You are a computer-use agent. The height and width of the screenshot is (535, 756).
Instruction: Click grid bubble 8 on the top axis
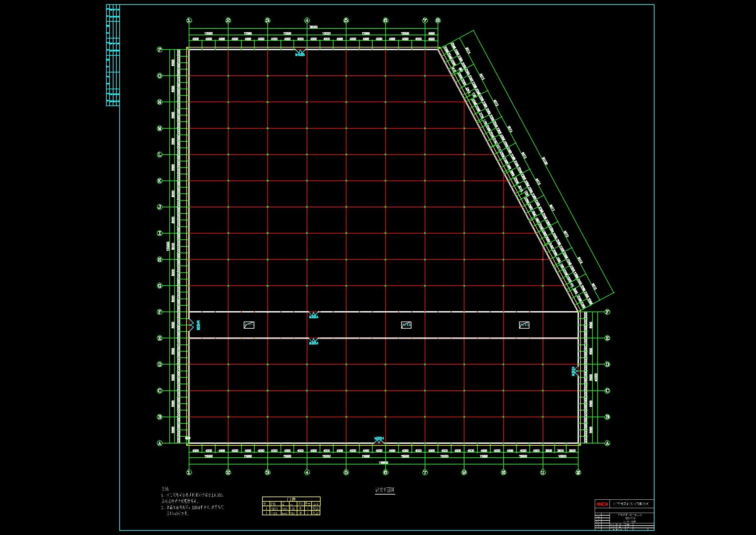pos(438,20)
